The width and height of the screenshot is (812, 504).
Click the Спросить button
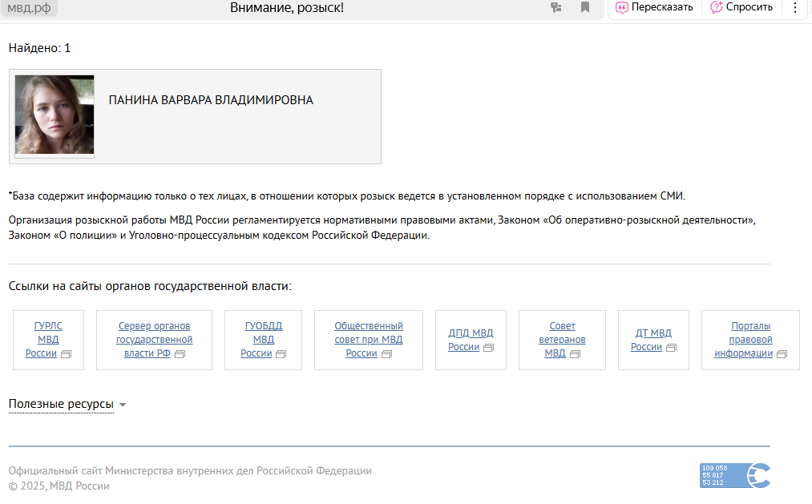[x=741, y=7]
